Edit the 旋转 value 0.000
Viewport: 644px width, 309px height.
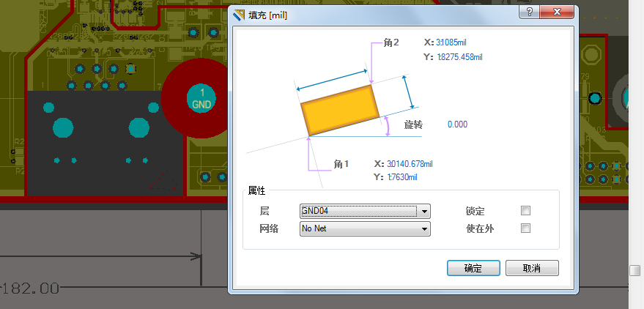457,124
